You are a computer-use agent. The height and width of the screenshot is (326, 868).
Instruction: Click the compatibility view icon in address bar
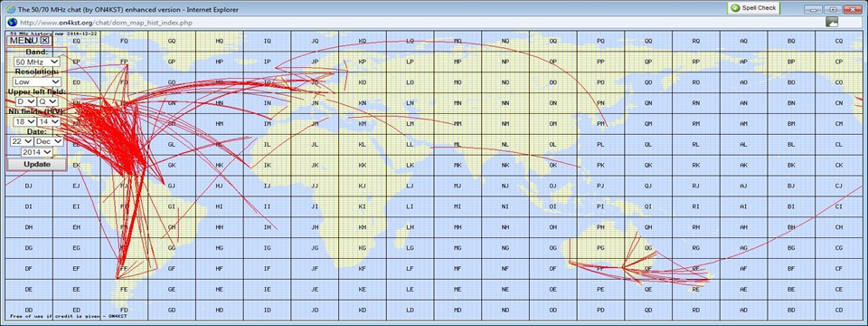click(x=832, y=22)
